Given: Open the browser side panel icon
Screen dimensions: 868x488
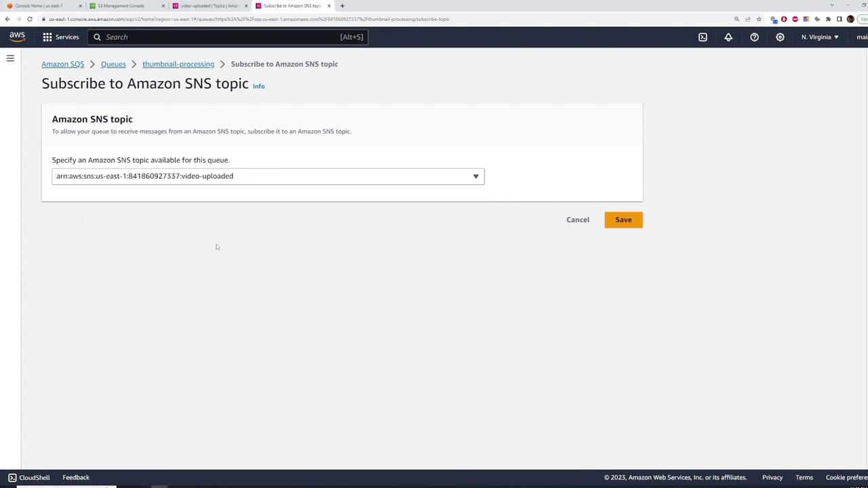Looking at the screenshot, I should 839,19.
